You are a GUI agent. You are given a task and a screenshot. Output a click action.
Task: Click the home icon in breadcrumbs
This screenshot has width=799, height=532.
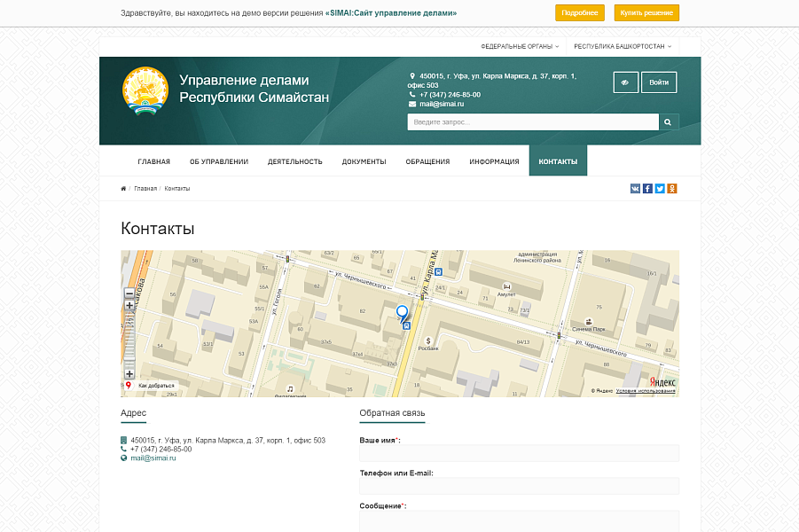click(123, 188)
